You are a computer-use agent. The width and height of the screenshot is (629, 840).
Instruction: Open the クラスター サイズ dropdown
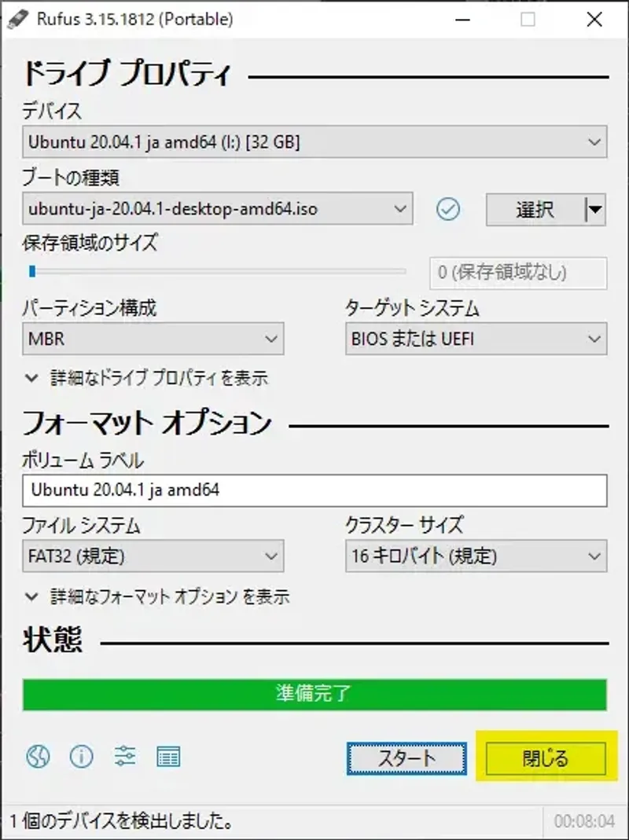tap(476, 556)
